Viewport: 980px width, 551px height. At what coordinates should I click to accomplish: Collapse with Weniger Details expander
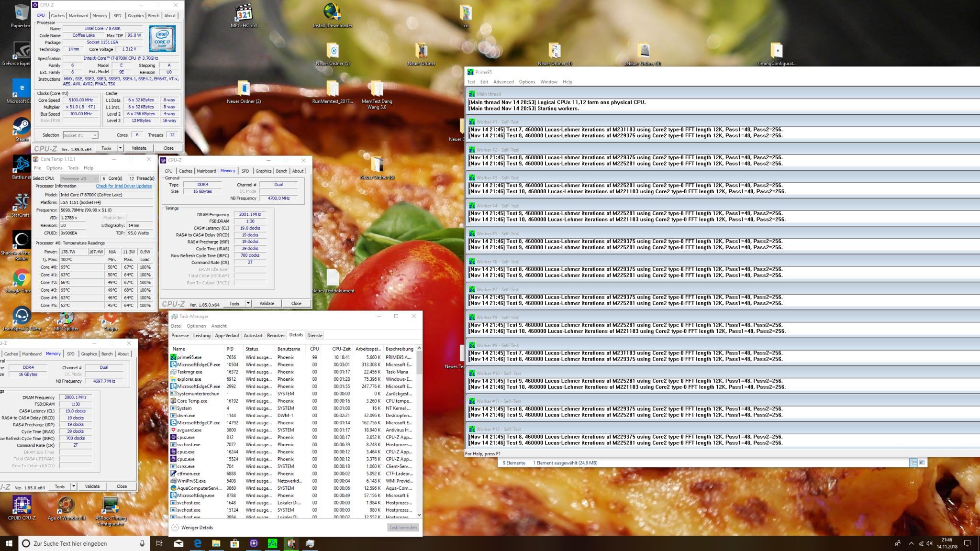pos(192,528)
